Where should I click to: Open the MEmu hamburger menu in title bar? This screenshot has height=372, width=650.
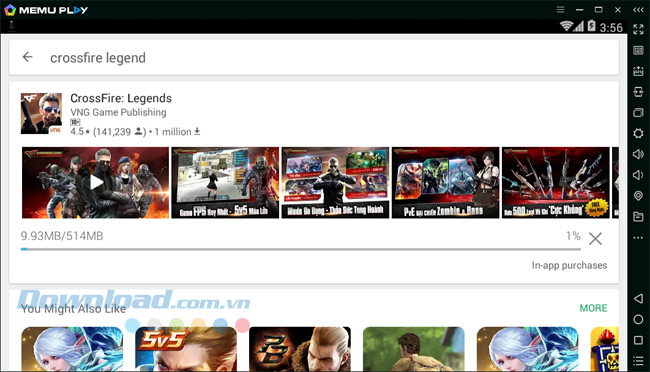(x=560, y=10)
